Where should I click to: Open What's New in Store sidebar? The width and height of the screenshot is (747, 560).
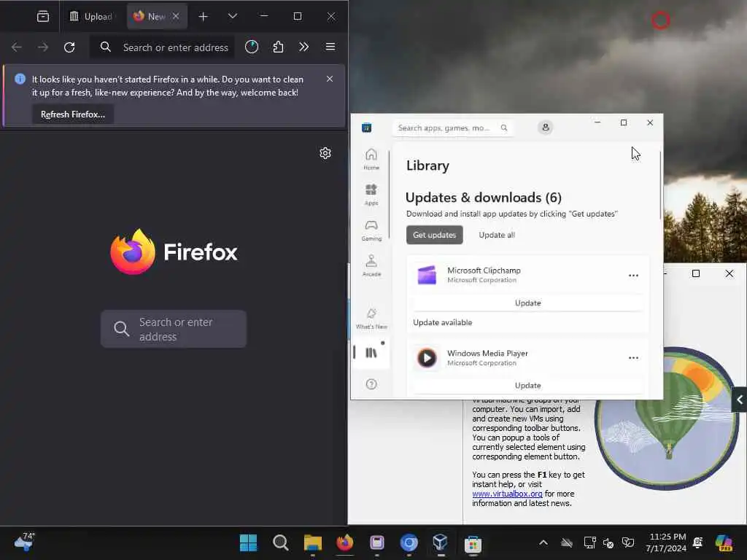pyautogui.click(x=371, y=318)
